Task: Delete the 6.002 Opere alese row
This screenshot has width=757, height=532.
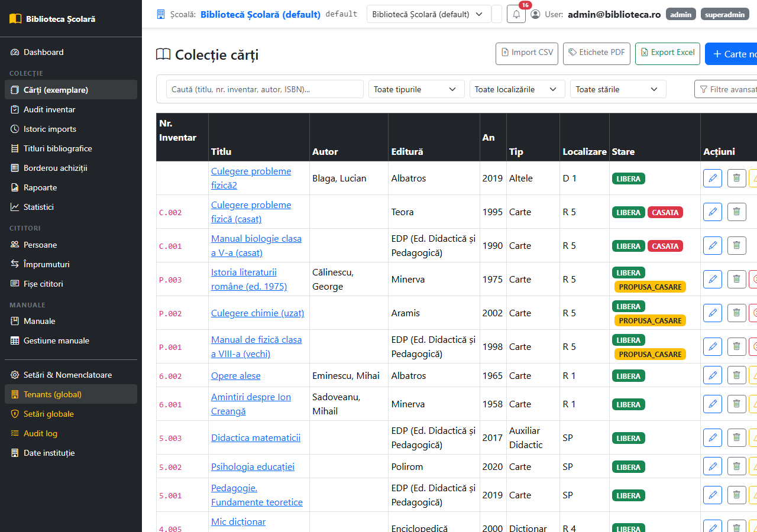Action: 736,375
